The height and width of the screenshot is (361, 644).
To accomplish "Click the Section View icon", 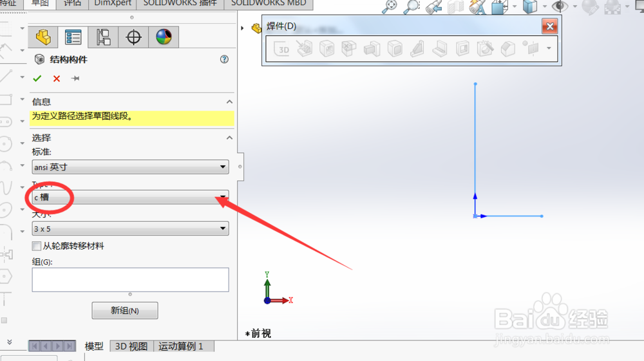I will pyautogui.click(x=455, y=6).
